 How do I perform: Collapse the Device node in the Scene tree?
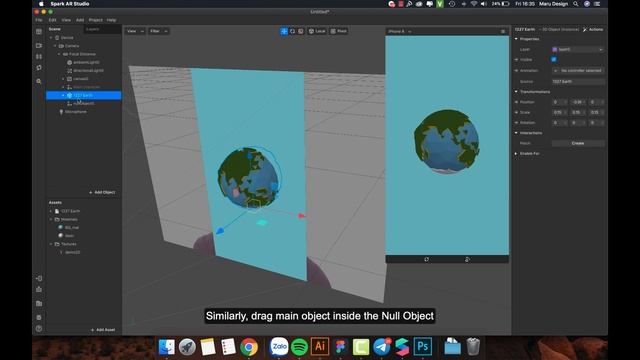(x=51, y=38)
